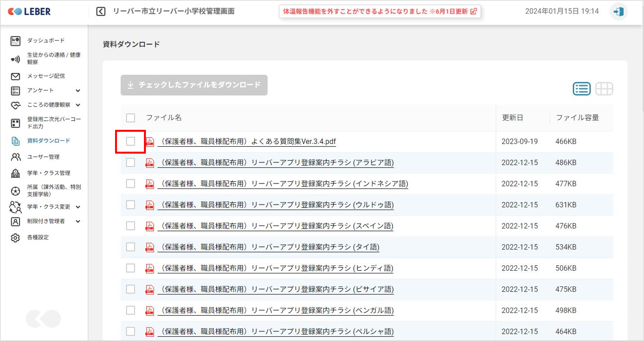The width and height of the screenshot is (644, 341).
Task: Open ユーザー管理 in the sidebar
Action: [x=43, y=157]
